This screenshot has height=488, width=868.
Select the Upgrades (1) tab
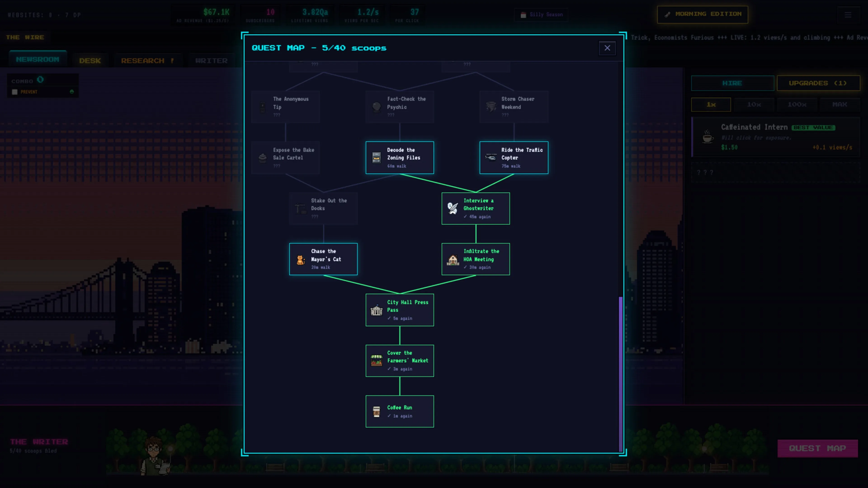(x=818, y=83)
